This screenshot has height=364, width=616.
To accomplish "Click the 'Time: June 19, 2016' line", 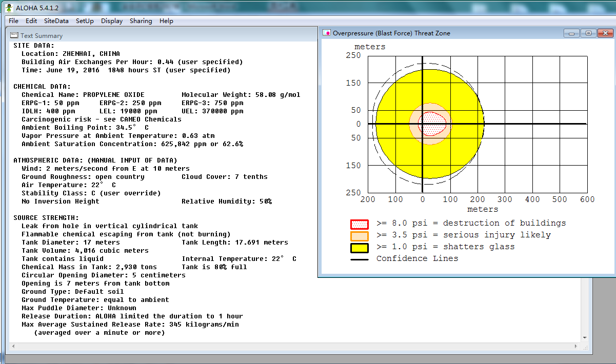I will [x=126, y=70].
